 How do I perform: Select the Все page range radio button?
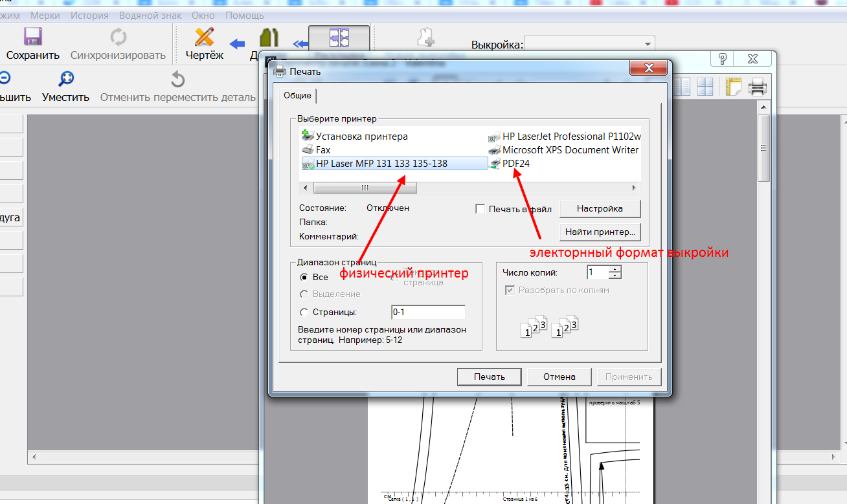304,277
